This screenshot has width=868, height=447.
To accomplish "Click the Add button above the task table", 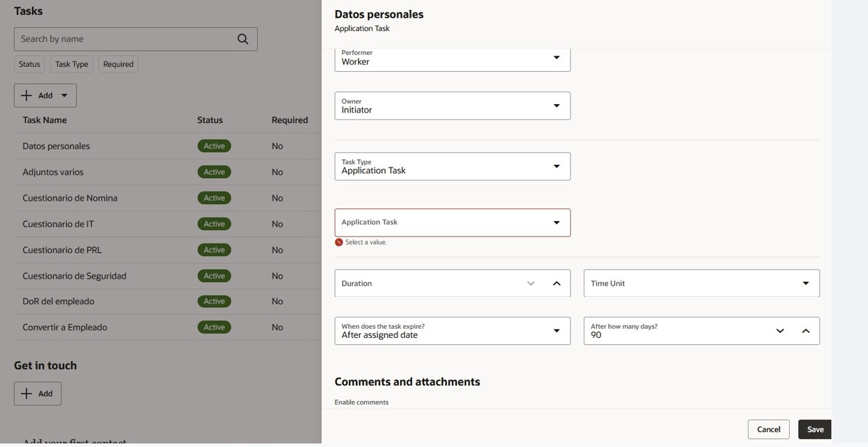I will click(x=45, y=95).
